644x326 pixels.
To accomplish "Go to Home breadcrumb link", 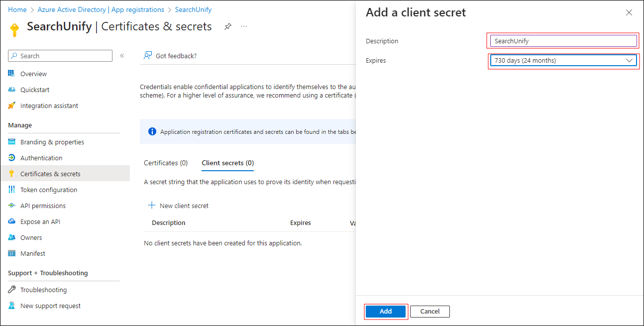I will [17, 9].
